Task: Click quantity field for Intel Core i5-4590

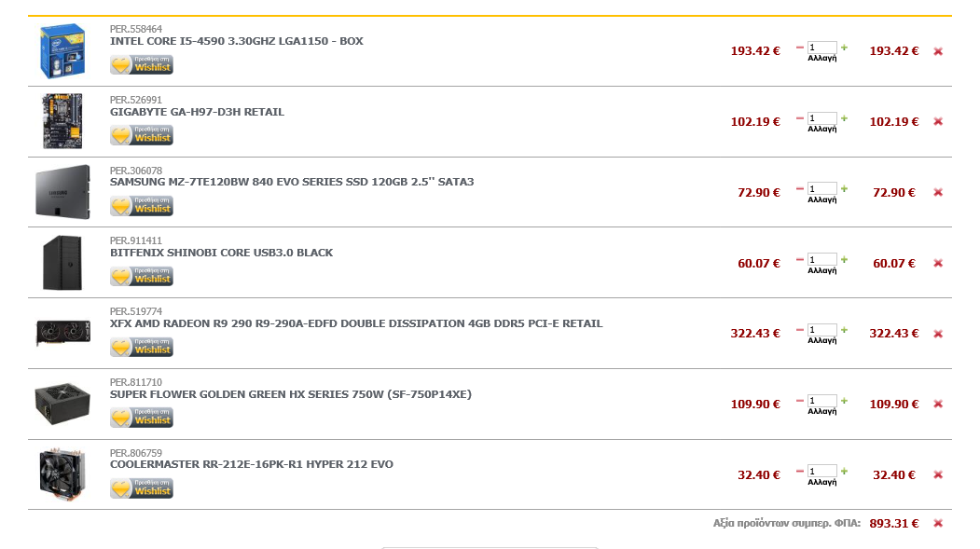Action: 821,48
